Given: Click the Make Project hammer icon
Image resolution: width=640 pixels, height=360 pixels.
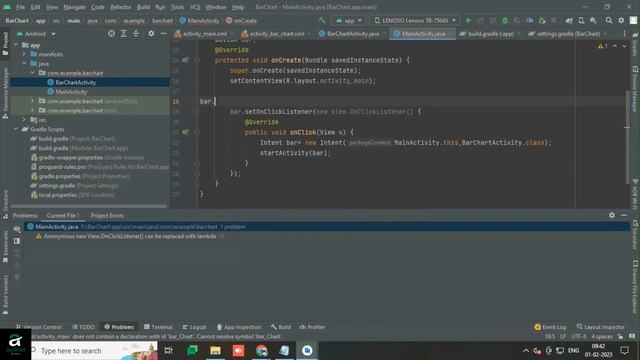Looking at the screenshot, I should click(322, 20).
